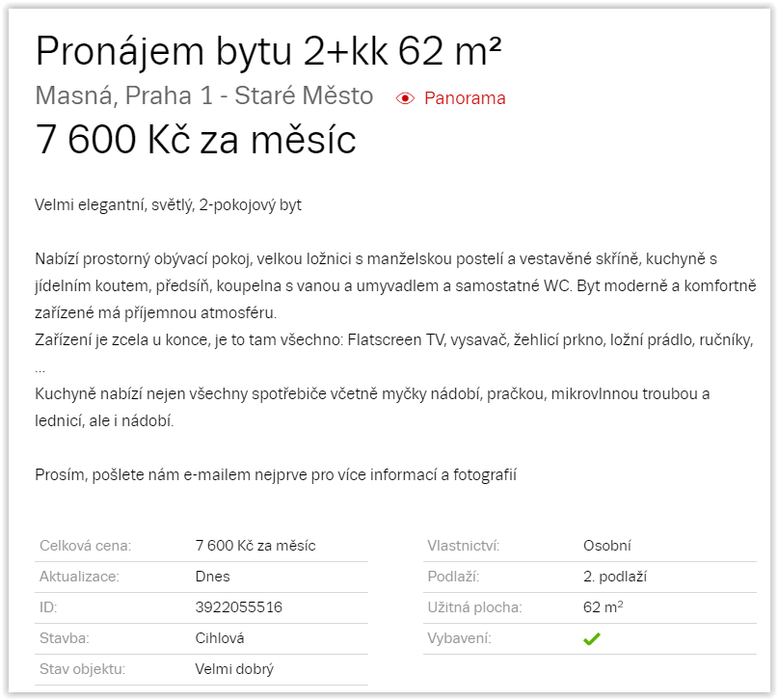Click the listing title Pronájem bytu 2+kk
The image size is (778, 700).
[x=268, y=51]
